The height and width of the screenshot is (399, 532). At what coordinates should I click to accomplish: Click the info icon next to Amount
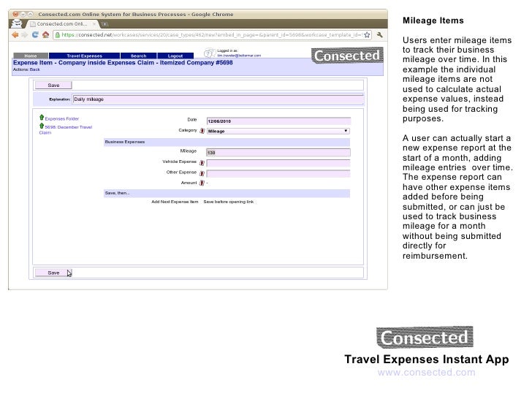(202, 183)
